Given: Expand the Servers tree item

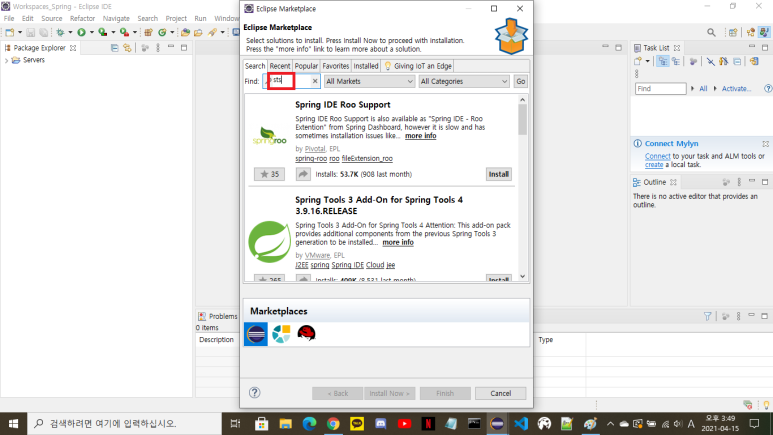Looking at the screenshot, I should click(6, 60).
